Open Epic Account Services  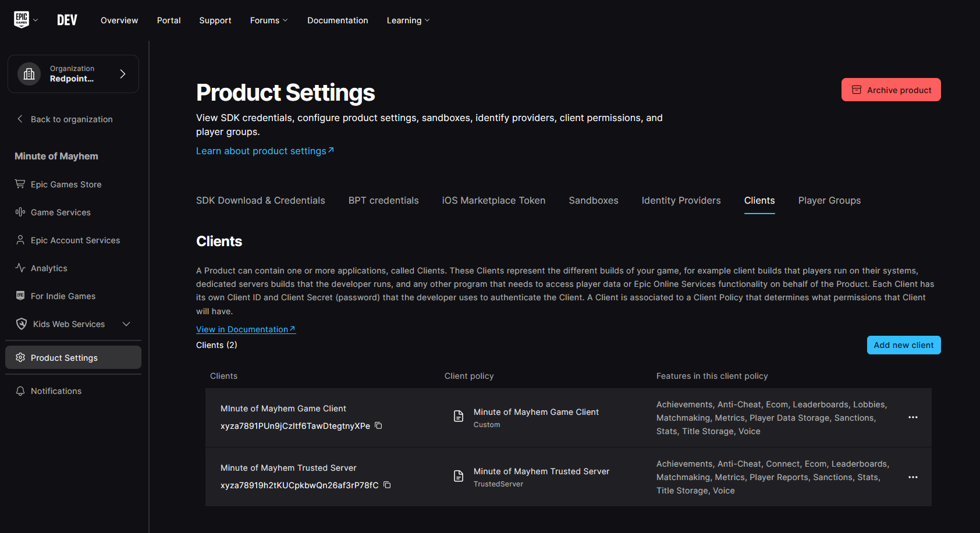[x=75, y=240]
